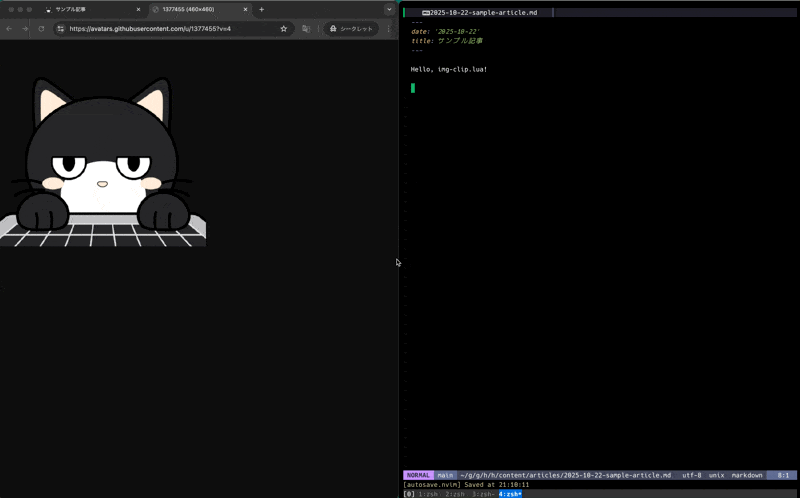Viewport: 800px width, 498px height.
Task: Click the main branch indicator in statusline
Action: 445,476
